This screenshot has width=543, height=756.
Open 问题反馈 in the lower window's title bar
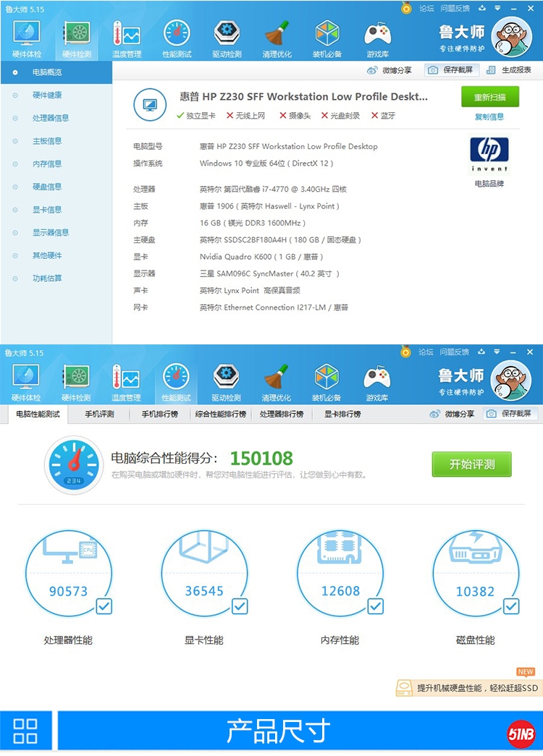(x=454, y=352)
